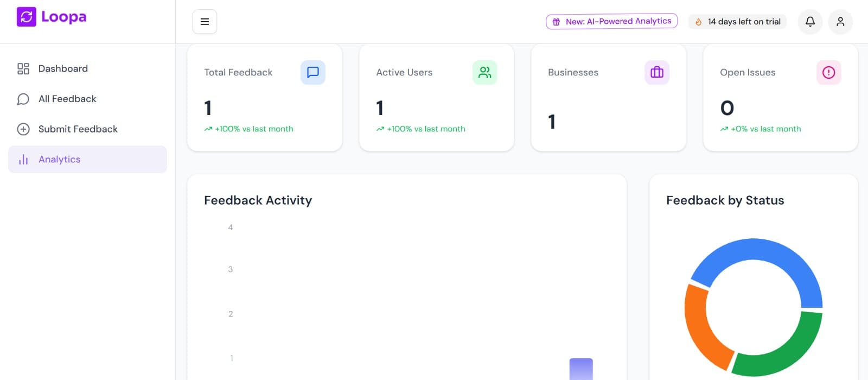Click +100% vs last month under Active Users

(426, 129)
